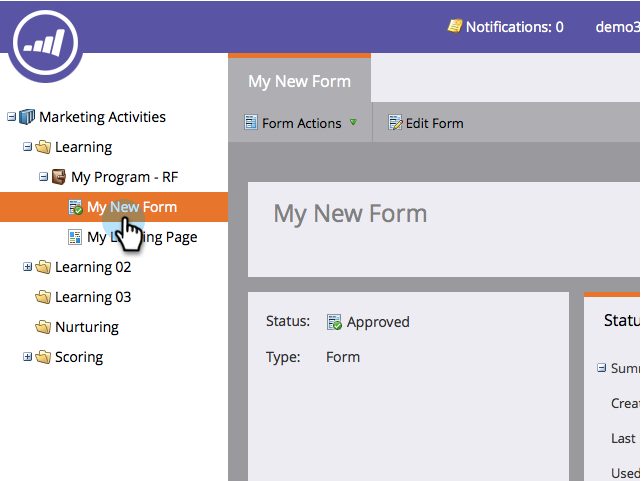Click the Learning 03 folder icon
Screen dimensions: 641x481
[x=43, y=297]
